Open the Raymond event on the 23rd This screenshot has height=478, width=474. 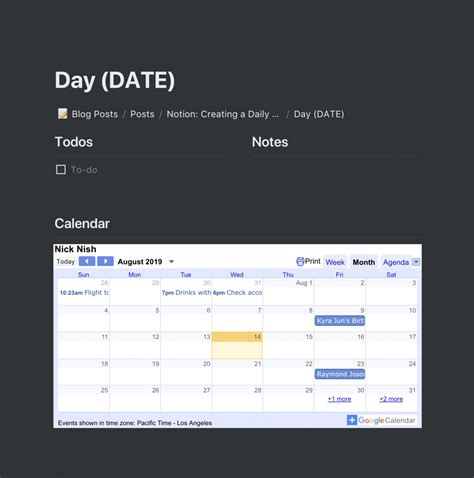click(340, 374)
